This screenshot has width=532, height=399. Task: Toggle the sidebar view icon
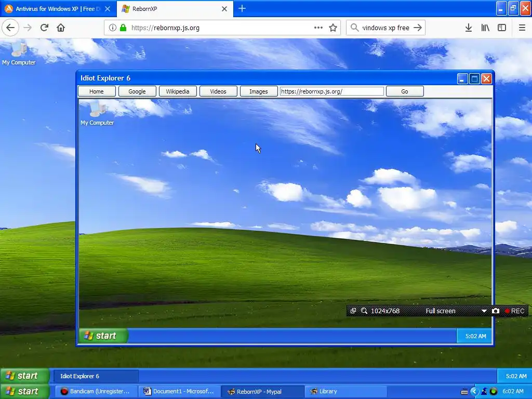pos(502,28)
